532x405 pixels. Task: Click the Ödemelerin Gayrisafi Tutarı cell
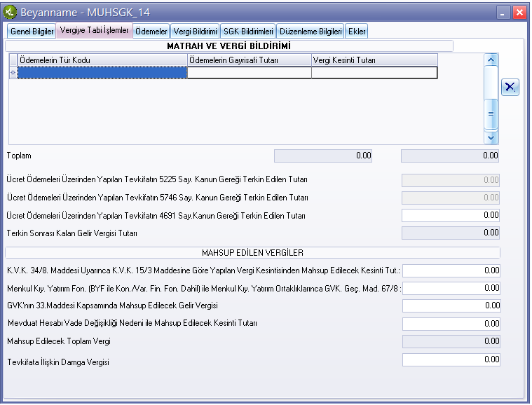pos(249,72)
